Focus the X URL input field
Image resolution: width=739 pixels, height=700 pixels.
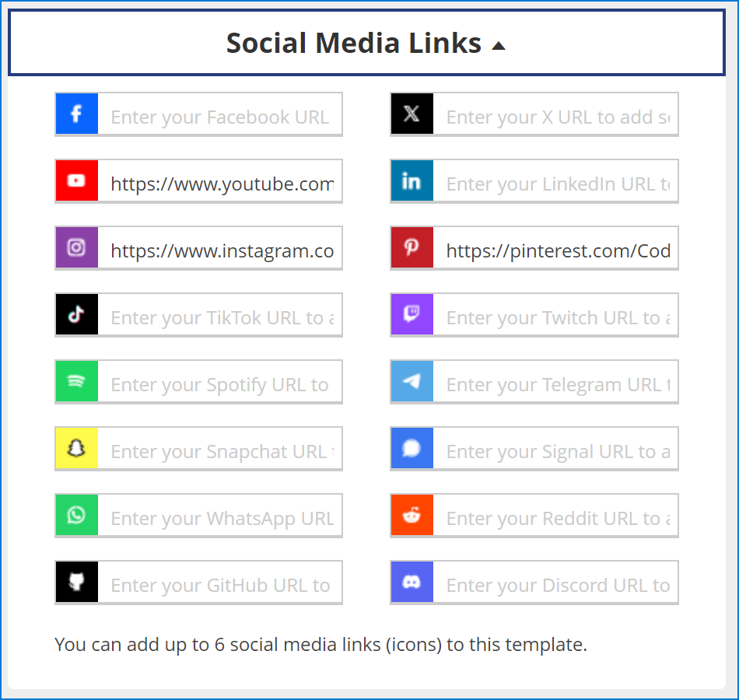click(x=555, y=114)
